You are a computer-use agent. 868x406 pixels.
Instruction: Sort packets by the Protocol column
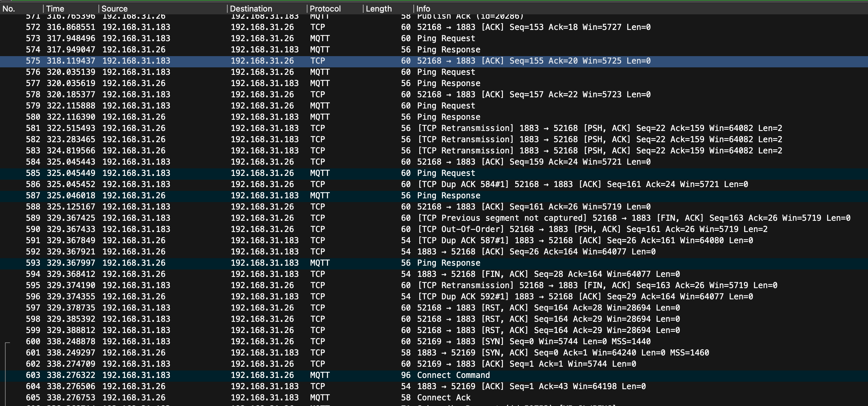[x=325, y=8]
